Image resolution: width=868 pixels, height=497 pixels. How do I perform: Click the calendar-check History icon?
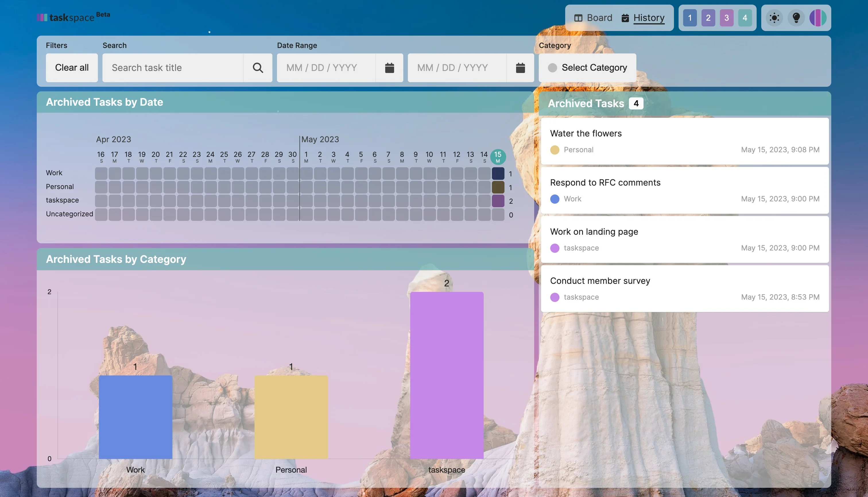click(625, 18)
